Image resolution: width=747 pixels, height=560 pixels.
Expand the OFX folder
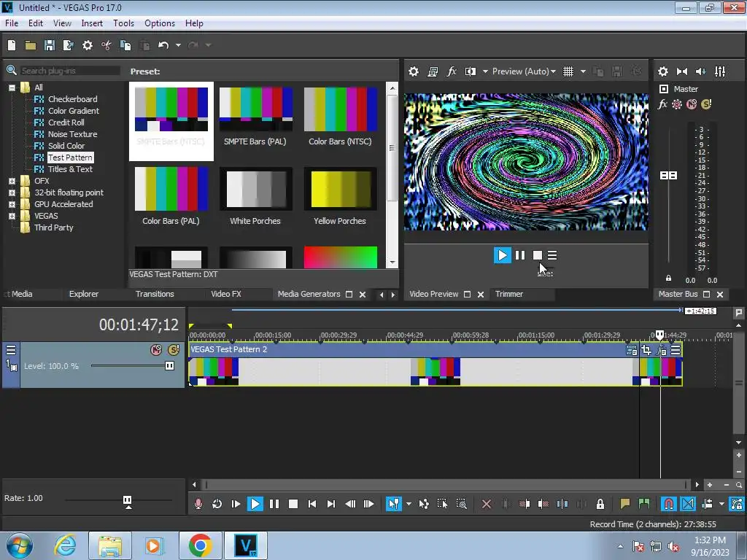(12, 181)
